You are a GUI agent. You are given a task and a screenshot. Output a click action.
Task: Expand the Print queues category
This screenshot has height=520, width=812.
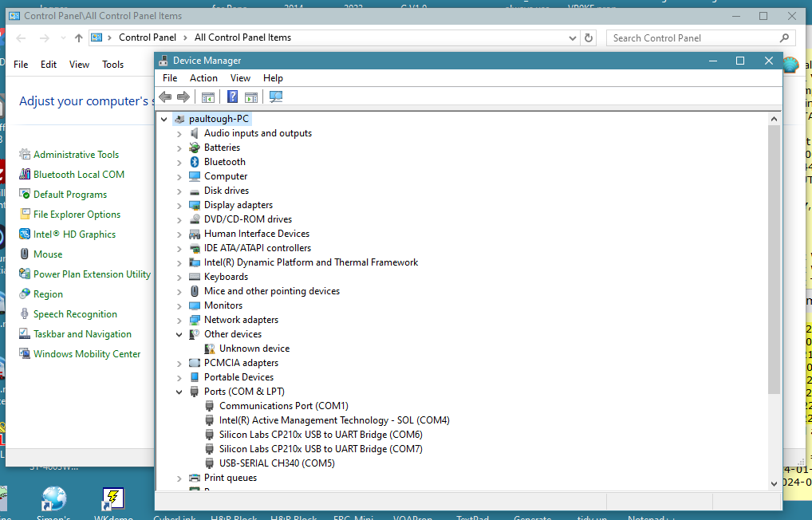click(x=179, y=478)
